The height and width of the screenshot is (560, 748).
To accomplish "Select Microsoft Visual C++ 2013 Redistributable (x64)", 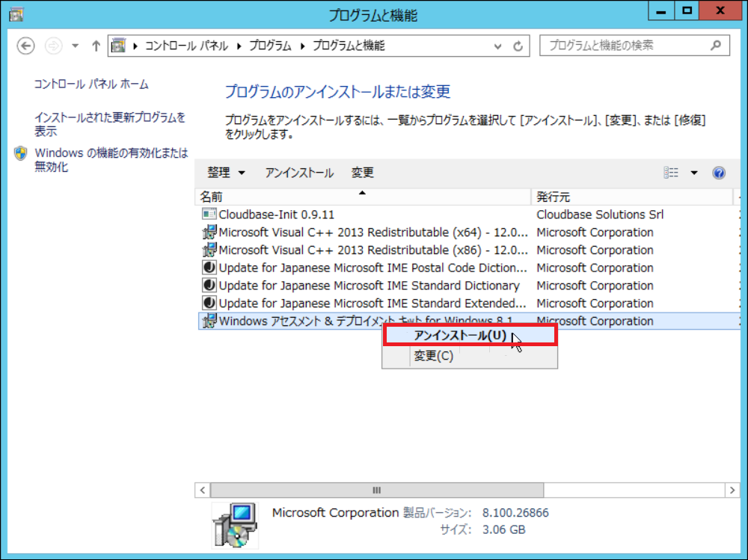I will [373, 233].
